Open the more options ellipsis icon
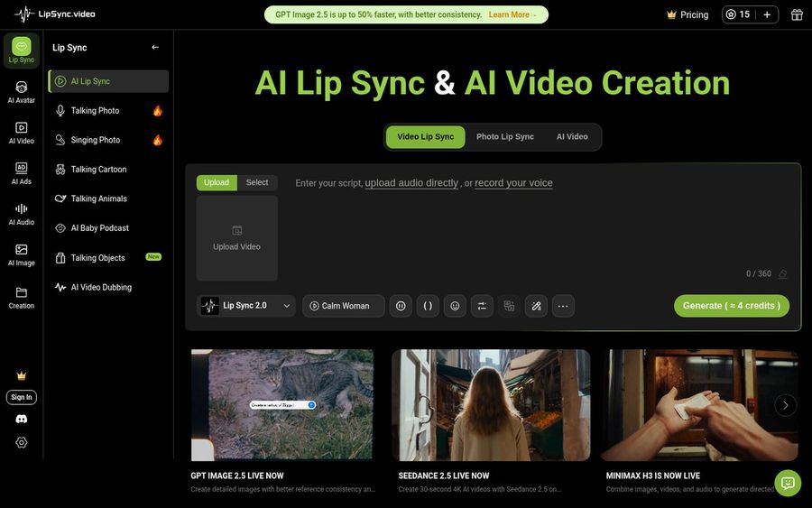The width and height of the screenshot is (812, 508). point(563,306)
